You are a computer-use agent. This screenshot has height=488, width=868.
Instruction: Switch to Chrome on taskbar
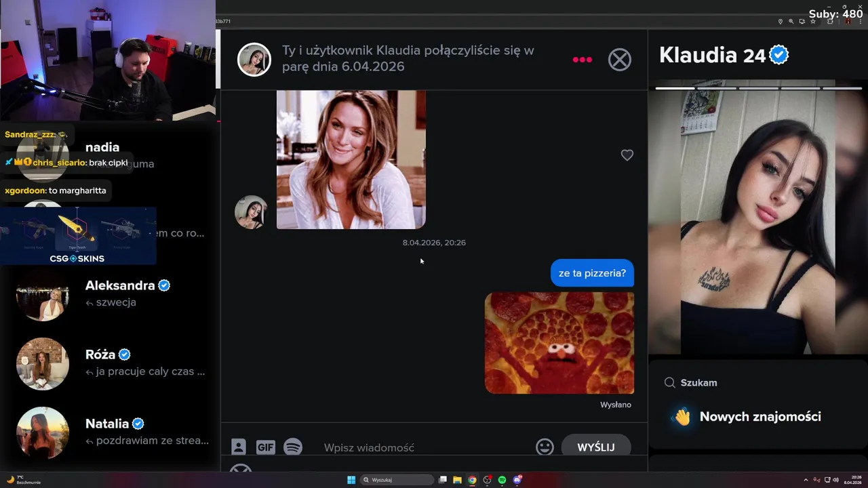[x=472, y=480]
